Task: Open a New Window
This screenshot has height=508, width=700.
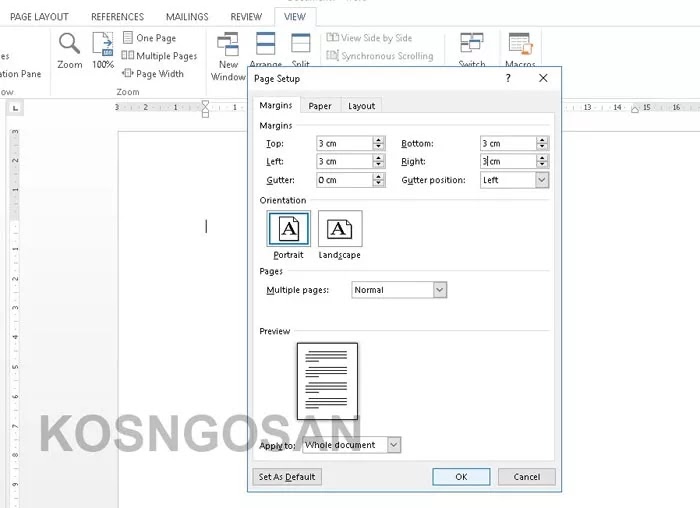Action: pos(228,57)
